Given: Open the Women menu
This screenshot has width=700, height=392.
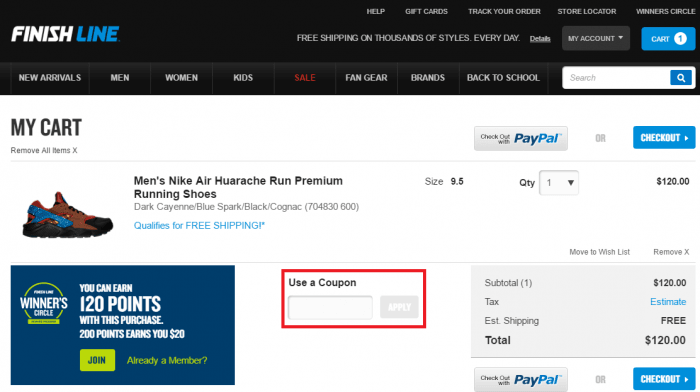Looking at the screenshot, I should [x=181, y=78].
